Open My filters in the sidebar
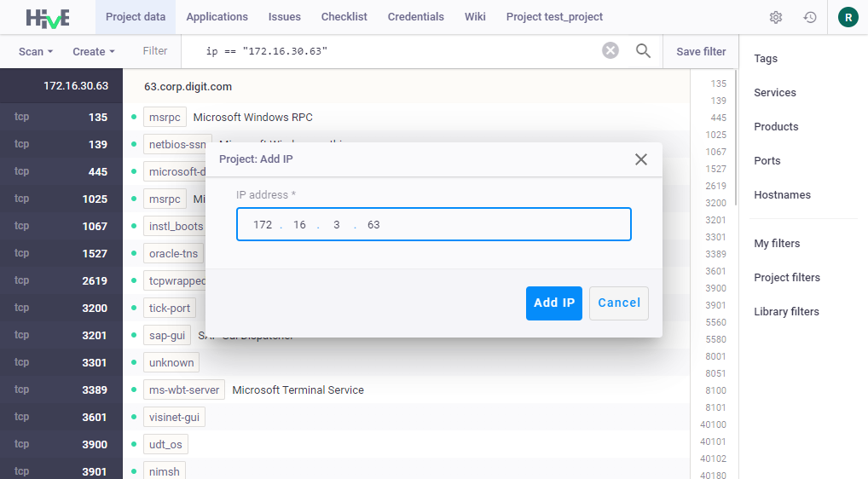The height and width of the screenshot is (479, 868). click(x=777, y=244)
